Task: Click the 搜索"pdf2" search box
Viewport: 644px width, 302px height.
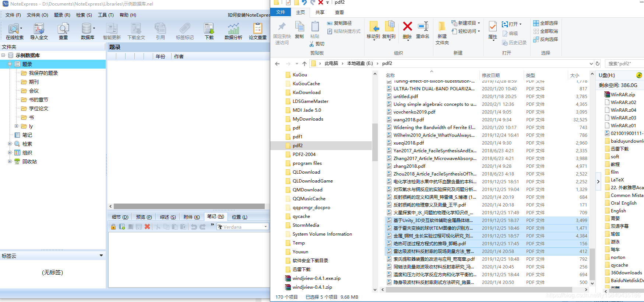Action: 624,63
